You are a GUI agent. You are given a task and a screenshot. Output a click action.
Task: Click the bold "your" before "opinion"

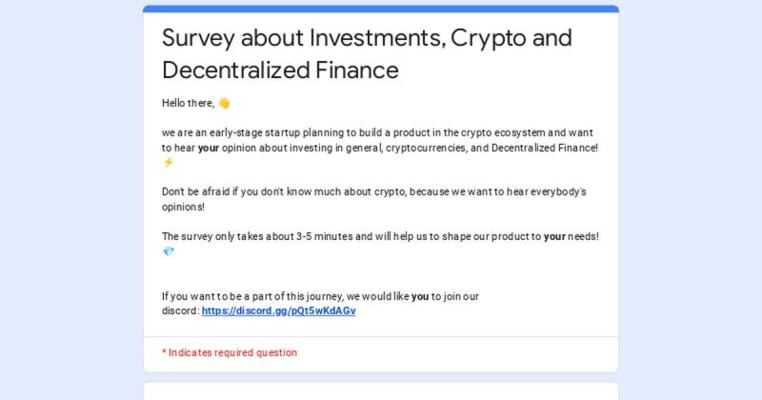pos(208,148)
